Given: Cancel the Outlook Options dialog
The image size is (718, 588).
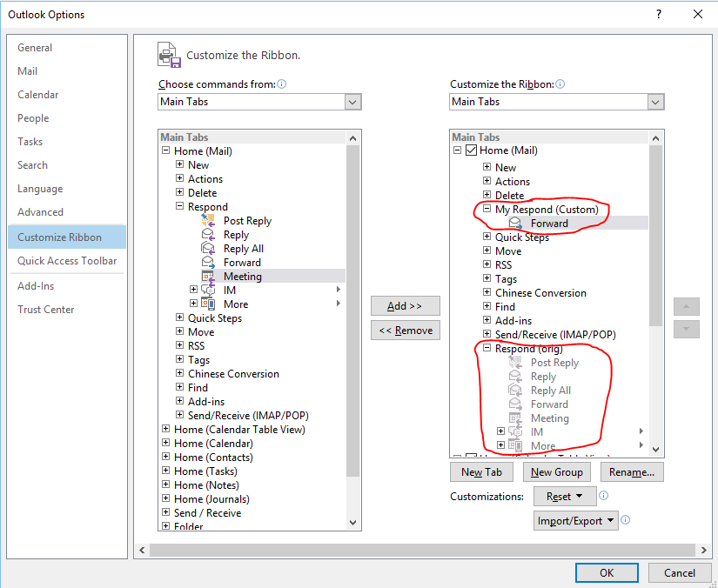Looking at the screenshot, I should [680, 573].
